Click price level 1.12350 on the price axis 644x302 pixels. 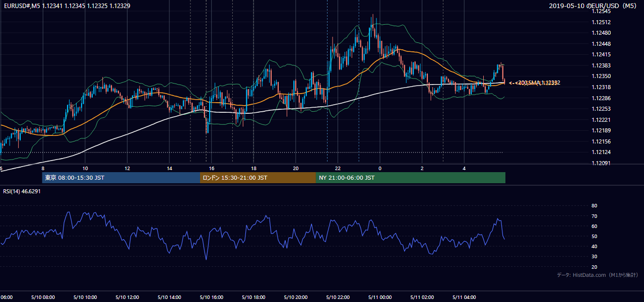point(601,76)
